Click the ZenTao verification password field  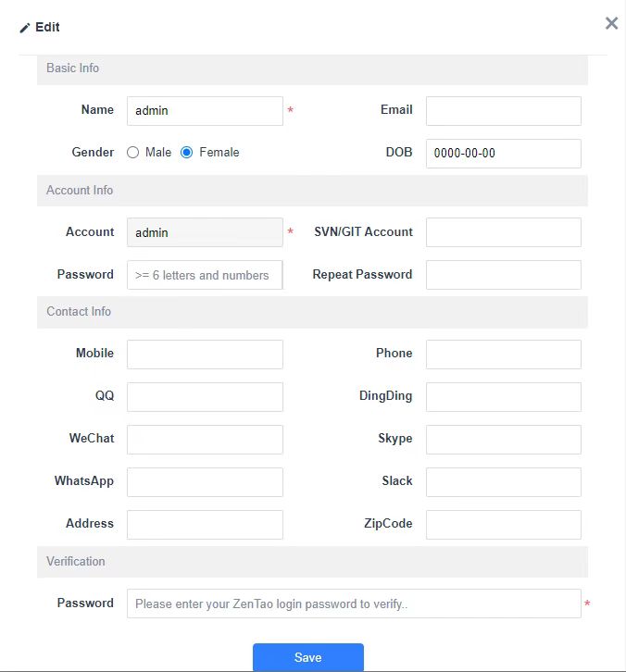(x=354, y=604)
